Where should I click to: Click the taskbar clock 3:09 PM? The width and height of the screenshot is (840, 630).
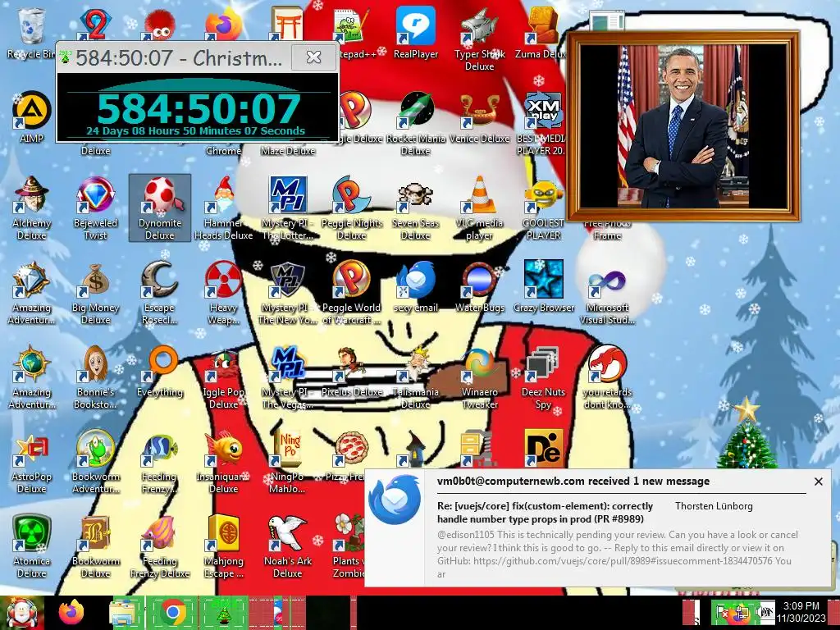pyautogui.click(x=801, y=612)
